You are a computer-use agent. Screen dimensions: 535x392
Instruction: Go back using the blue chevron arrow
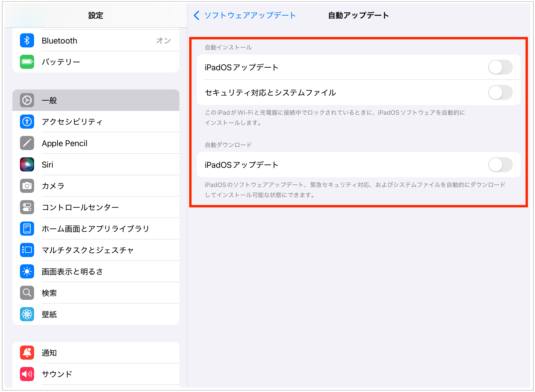196,15
